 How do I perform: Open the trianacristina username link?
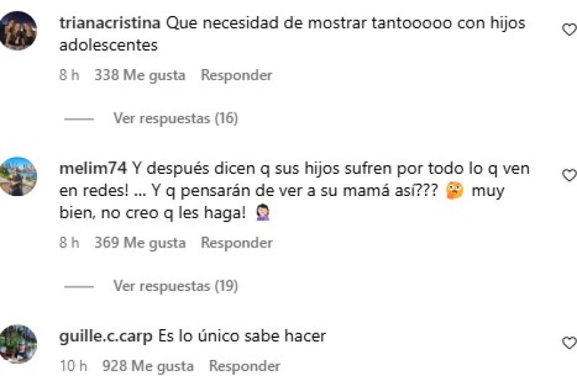click(110, 23)
